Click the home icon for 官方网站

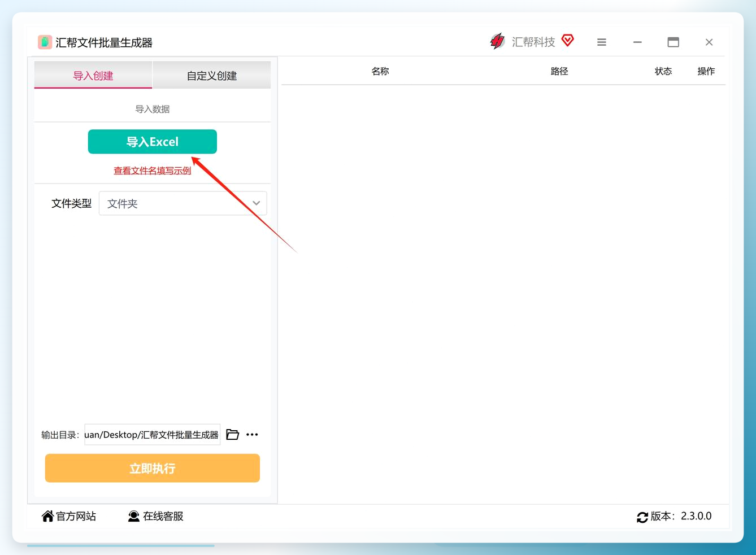[x=47, y=516]
